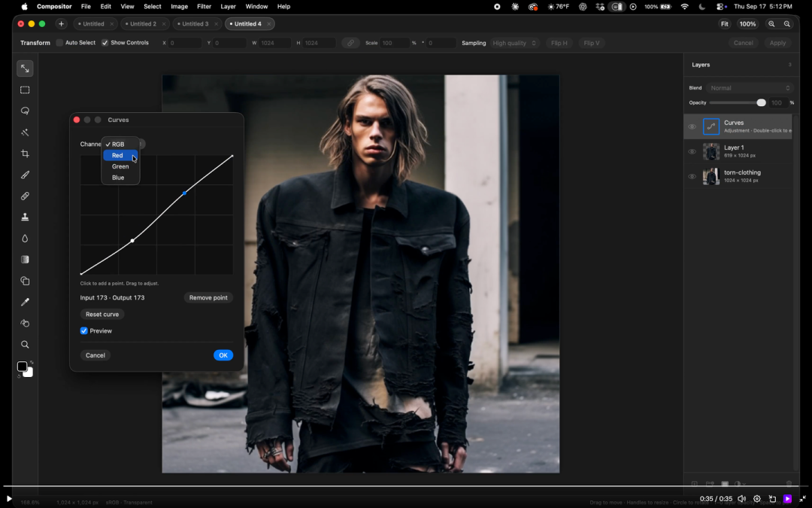Select the Magic Wand tool
Screen dimensions: 812x508
25,132
